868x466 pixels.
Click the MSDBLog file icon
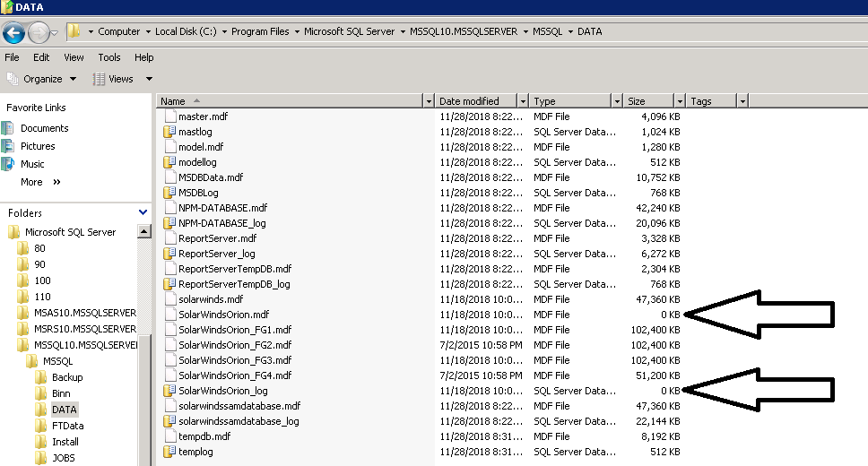pos(169,193)
